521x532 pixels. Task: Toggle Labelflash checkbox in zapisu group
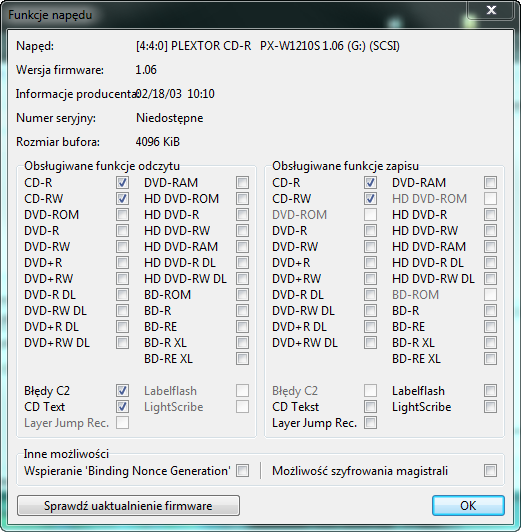(490, 391)
